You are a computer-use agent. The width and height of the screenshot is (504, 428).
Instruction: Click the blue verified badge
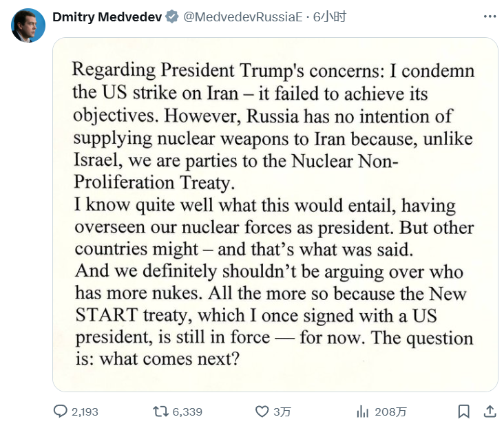click(173, 17)
